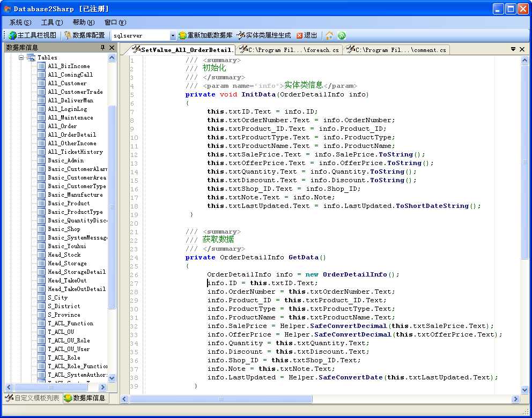Select the All_DeliverMan table icon
The width and height of the screenshot is (532, 418).
coord(41,100)
